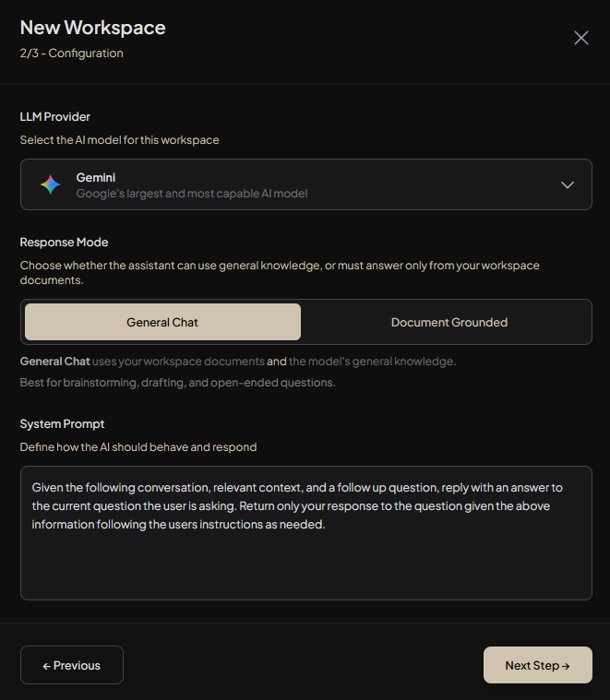Click the System Prompt section label
Screen dimensions: 610x700
62,424
